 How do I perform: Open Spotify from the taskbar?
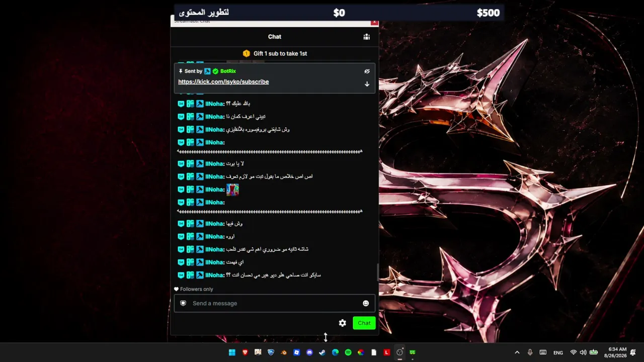pyautogui.click(x=348, y=352)
